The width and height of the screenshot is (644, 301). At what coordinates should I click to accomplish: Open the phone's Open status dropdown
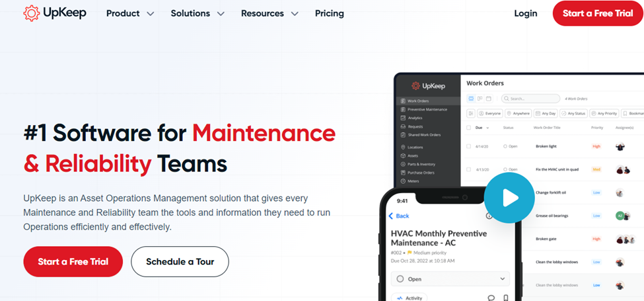pos(450,279)
